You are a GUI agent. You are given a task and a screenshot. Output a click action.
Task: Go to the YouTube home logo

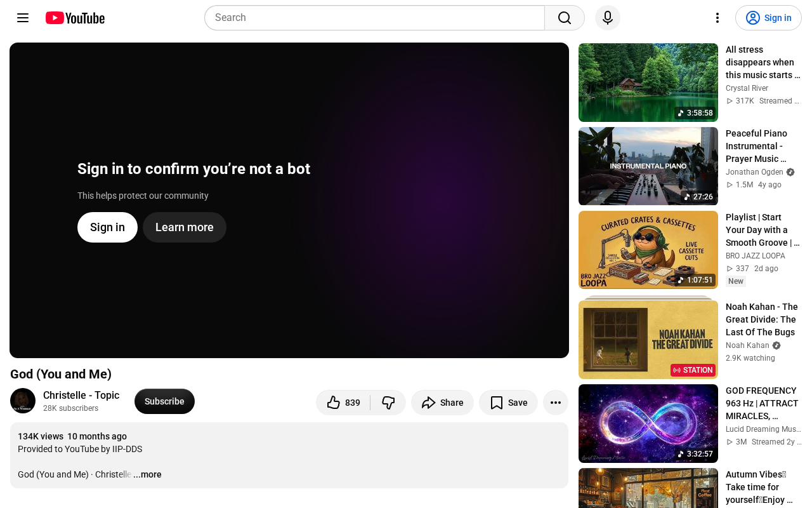pyautogui.click(x=75, y=18)
